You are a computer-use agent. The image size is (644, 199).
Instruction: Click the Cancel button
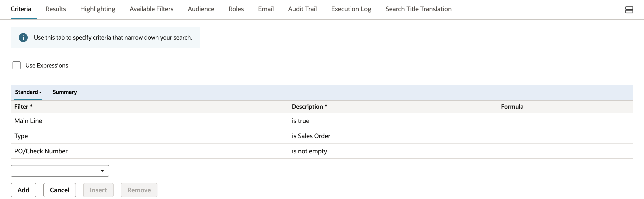point(59,190)
